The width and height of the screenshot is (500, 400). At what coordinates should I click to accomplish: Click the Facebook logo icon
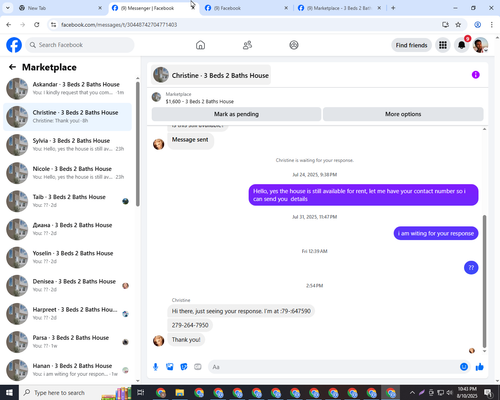coord(14,45)
